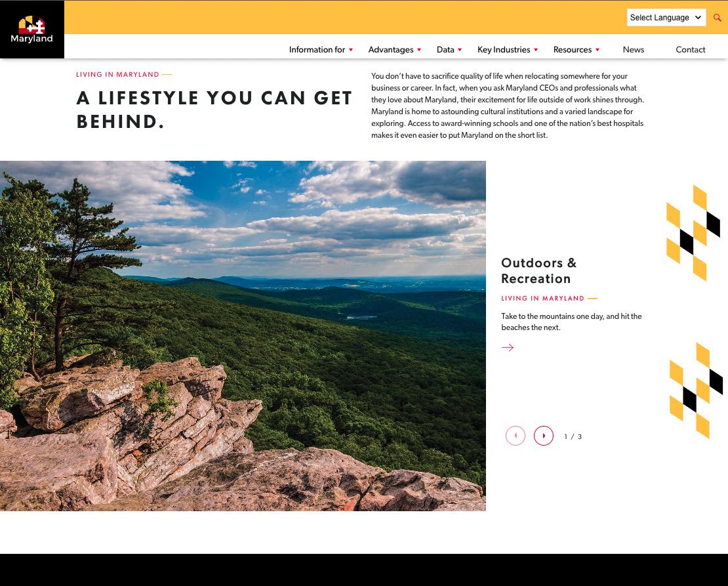Click the mountain overlook photo
The image size is (728, 586).
[x=243, y=336]
